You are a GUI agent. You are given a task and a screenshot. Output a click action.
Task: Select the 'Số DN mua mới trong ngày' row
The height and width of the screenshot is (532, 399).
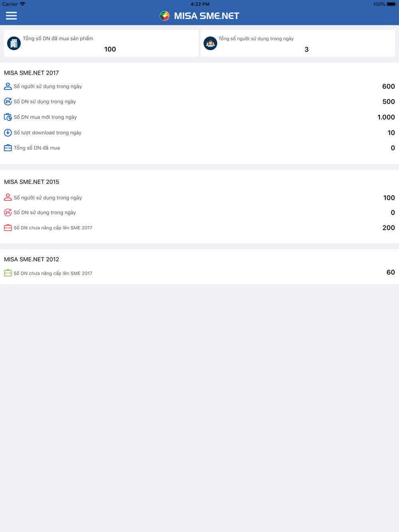(199, 117)
